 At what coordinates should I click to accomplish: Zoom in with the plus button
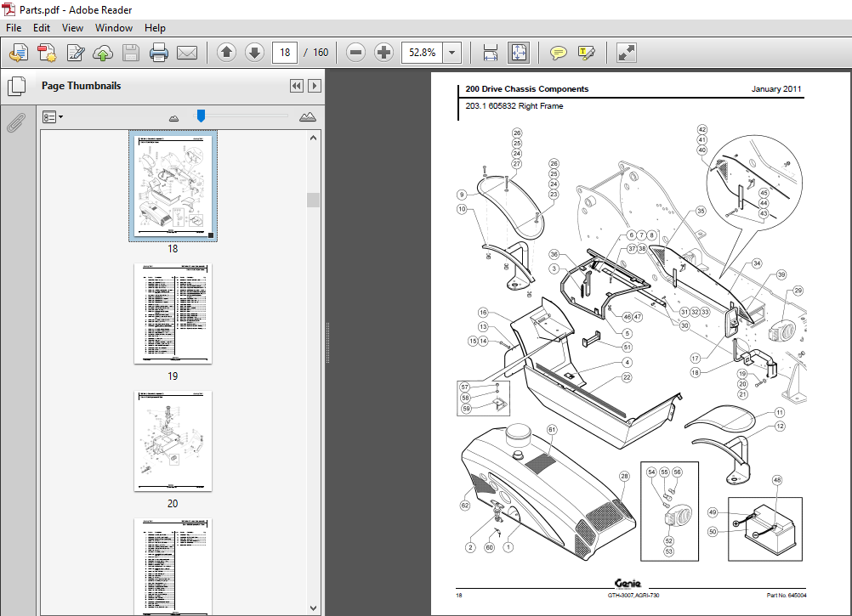tap(384, 53)
